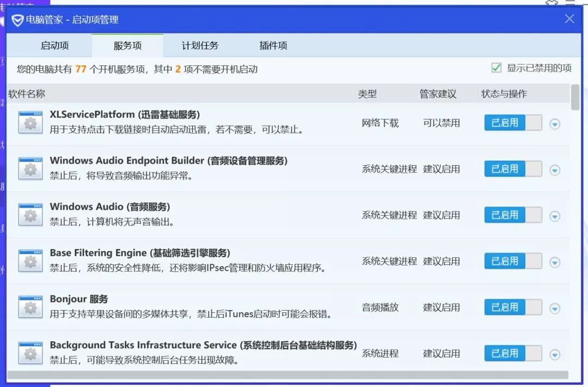Screen dimensions: 588x387
Task: Click the XLServicePlatform description about 自动启动迅雷
Action: (x=176, y=130)
